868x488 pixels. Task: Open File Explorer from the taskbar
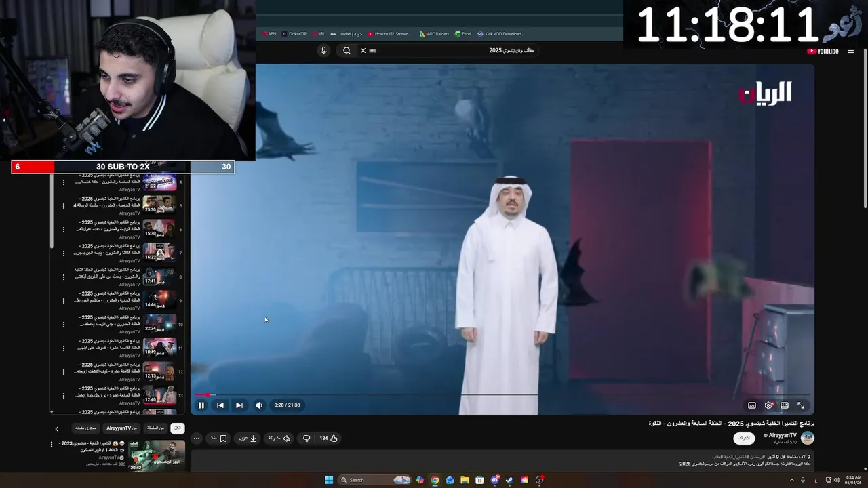click(x=465, y=480)
